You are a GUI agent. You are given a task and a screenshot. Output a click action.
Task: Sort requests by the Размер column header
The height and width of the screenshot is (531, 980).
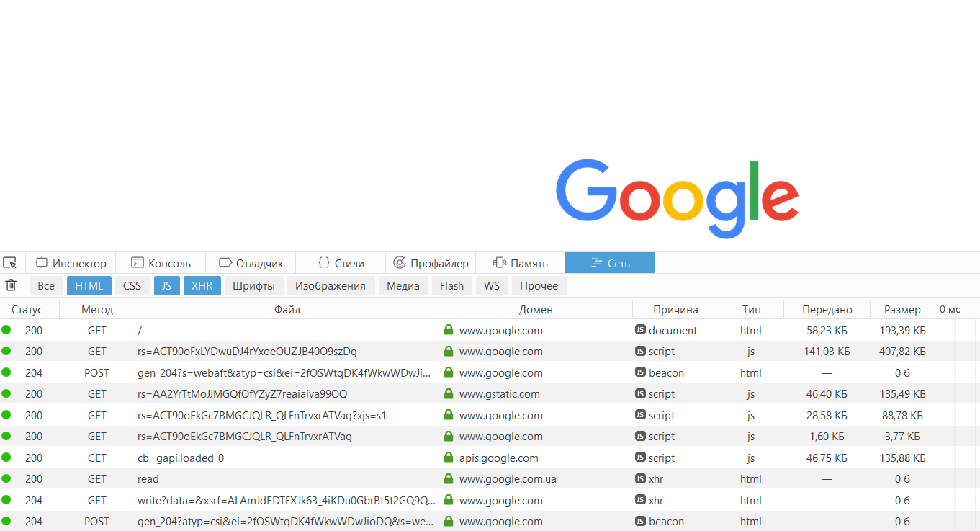tap(902, 310)
